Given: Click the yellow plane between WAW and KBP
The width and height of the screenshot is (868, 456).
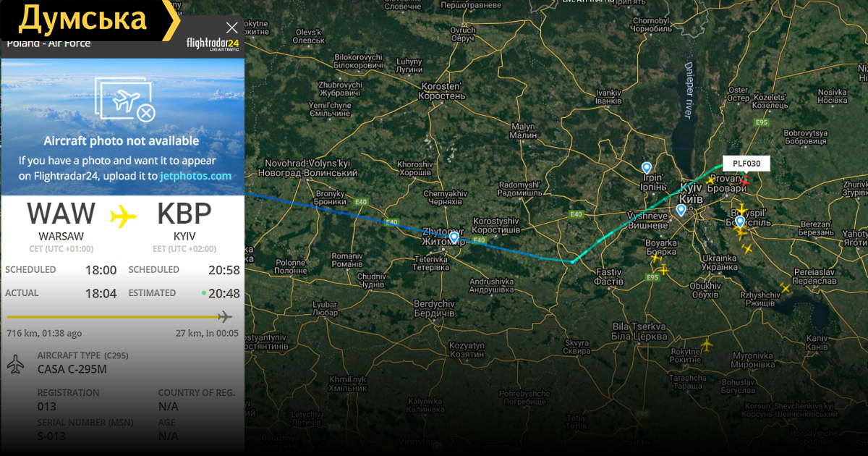Looking at the screenshot, I should (x=123, y=216).
